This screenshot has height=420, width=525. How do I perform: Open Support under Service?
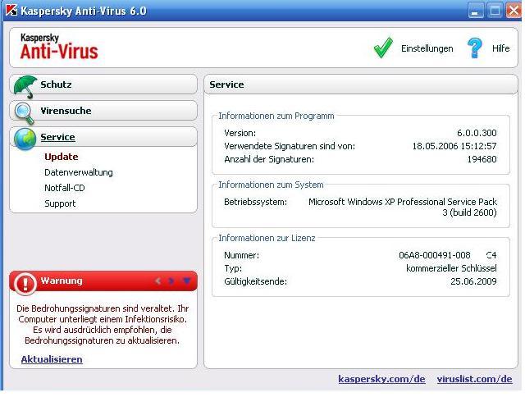(60, 203)
